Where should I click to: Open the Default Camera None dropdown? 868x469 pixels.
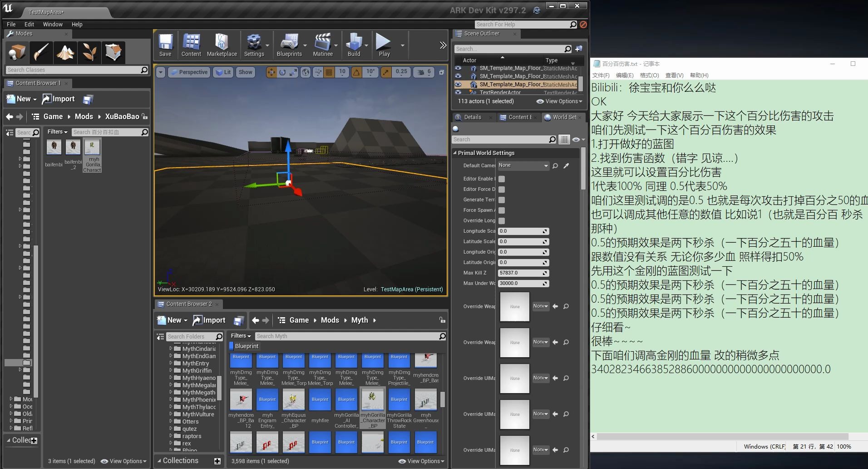pyautogui.click(x=523, y=165)
